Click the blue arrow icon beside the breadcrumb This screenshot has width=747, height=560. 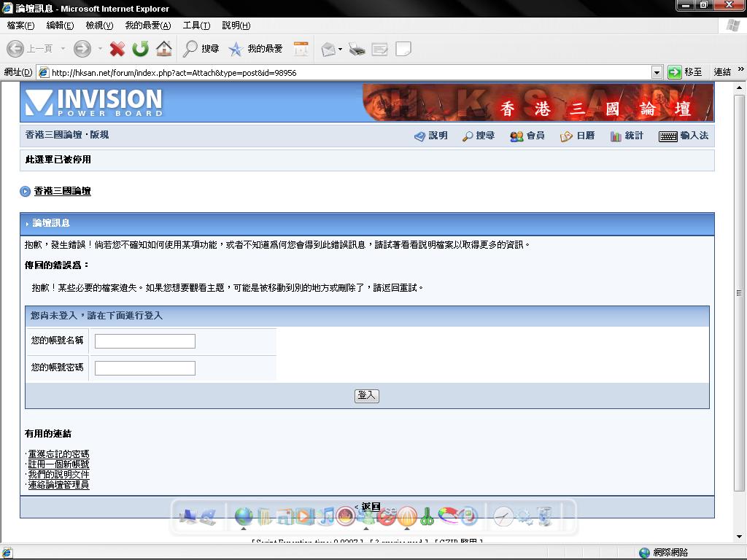click(26, 192)
